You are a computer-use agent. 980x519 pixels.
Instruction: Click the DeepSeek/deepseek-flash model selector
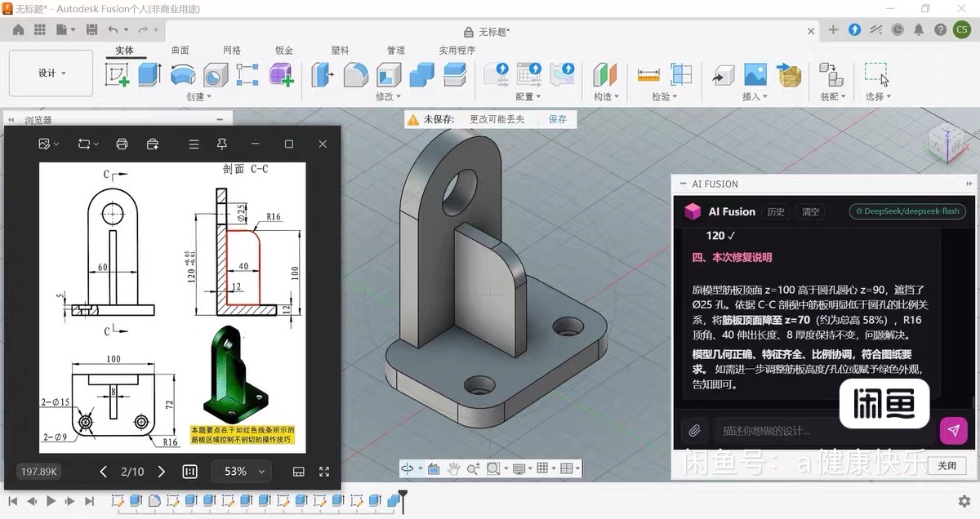click(907, 211)
